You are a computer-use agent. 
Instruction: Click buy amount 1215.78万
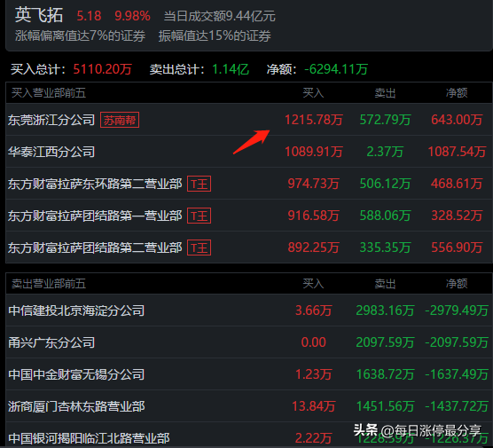pyautogui.click(x=314, y=120)
